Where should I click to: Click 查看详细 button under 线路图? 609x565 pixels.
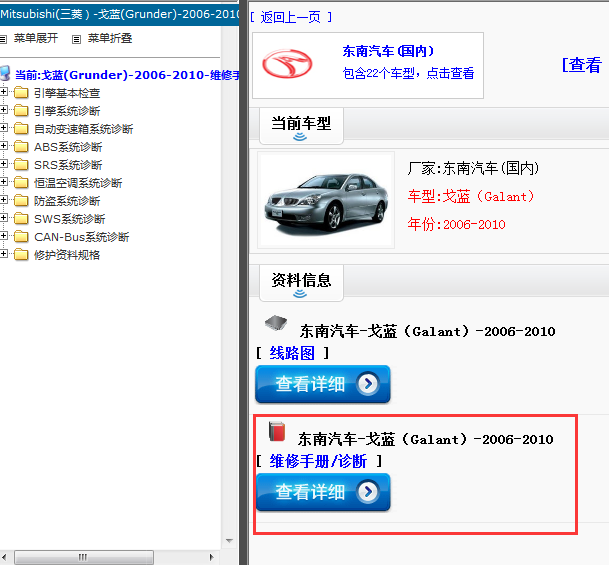[323, 384]
